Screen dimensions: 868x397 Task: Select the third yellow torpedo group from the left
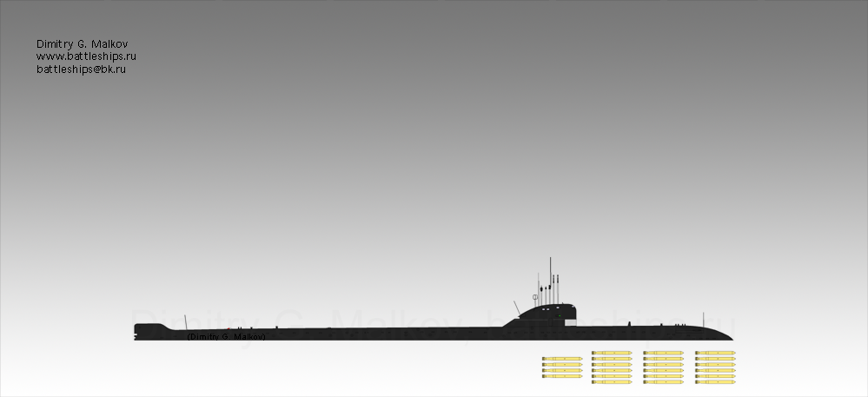(663, 367)
